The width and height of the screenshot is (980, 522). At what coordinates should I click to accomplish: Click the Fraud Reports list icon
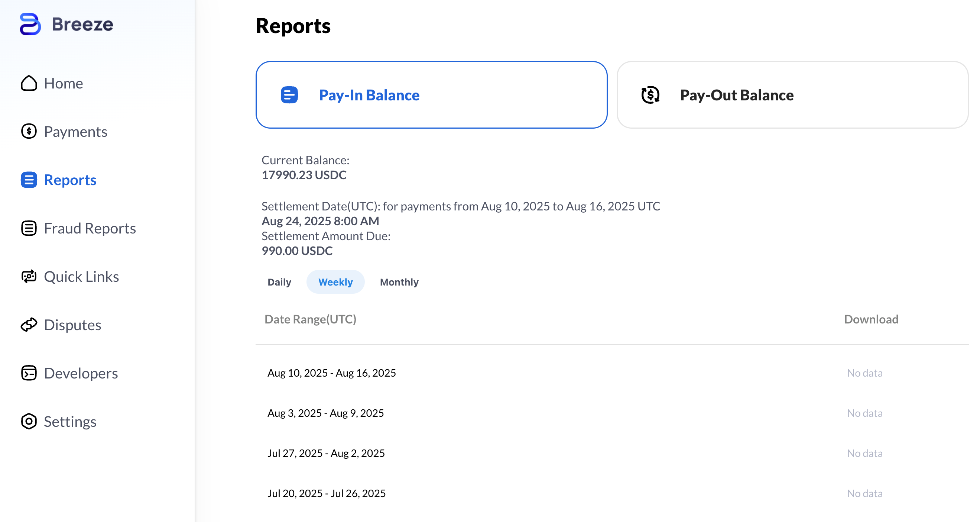[x=29, y=228]
